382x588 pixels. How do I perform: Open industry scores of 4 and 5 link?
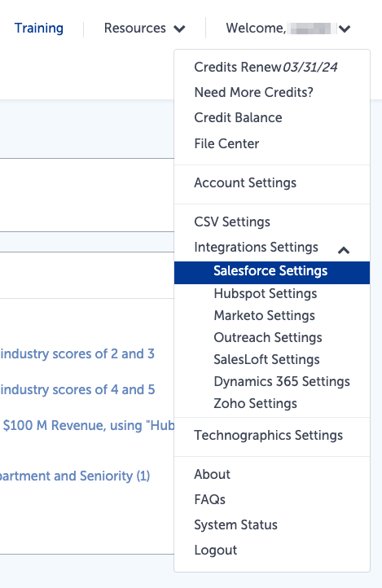[x=77, y=389]
